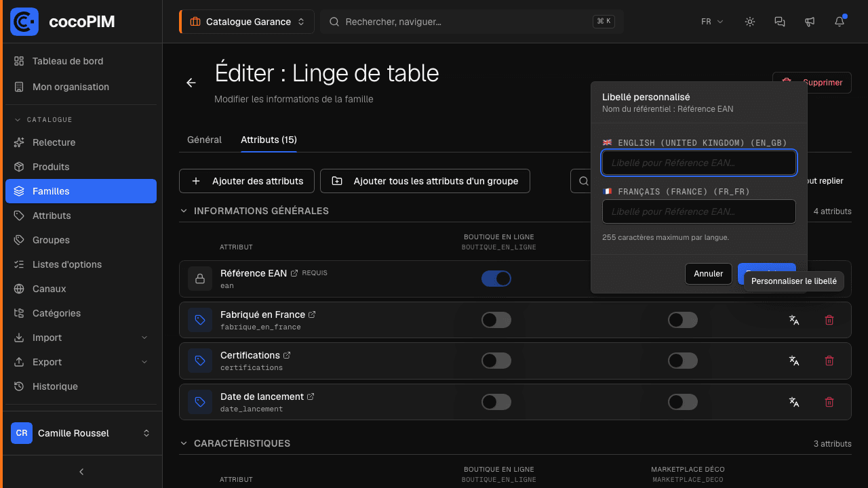Select the Attributs (15) tab
868x488 pixels.
pos(269,140)
